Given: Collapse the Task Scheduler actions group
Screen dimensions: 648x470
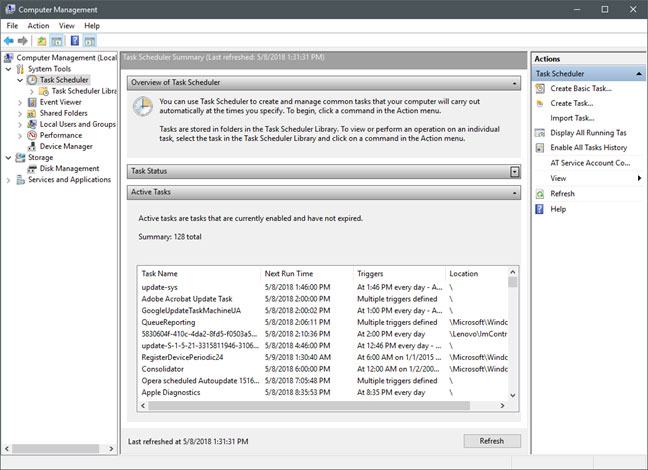Looking at the screenshot, I should coord(639,74).
